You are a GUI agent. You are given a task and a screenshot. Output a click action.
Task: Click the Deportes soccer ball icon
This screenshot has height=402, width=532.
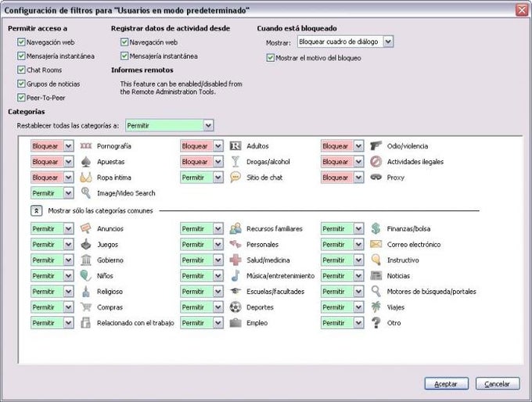235,307
